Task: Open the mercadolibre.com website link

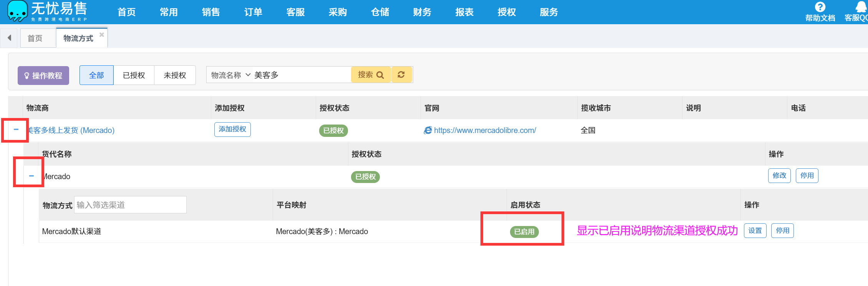Action: [485, 130]
